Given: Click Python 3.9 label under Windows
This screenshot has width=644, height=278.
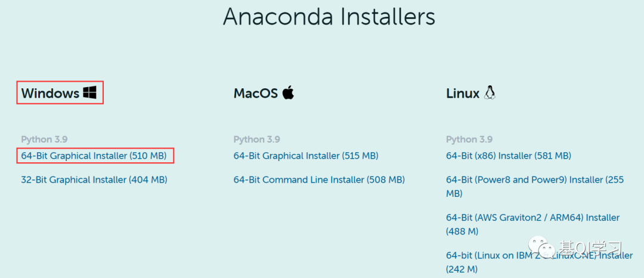Looking at the screenshot, I should (x=44, y=140).
